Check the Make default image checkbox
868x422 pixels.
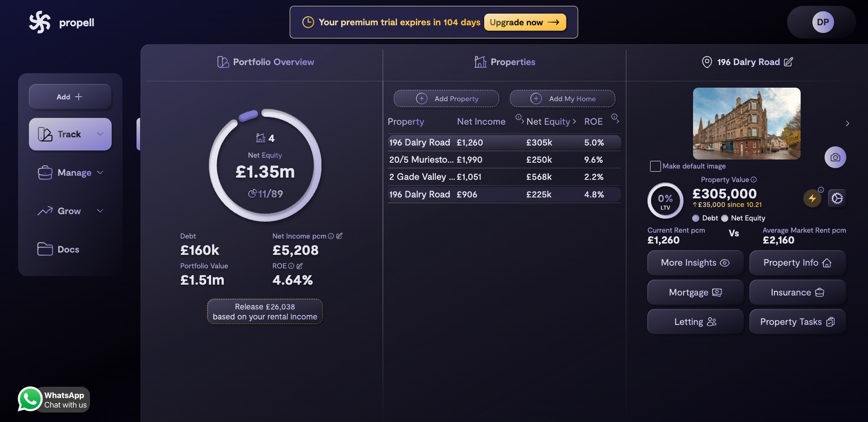[655, 166]
